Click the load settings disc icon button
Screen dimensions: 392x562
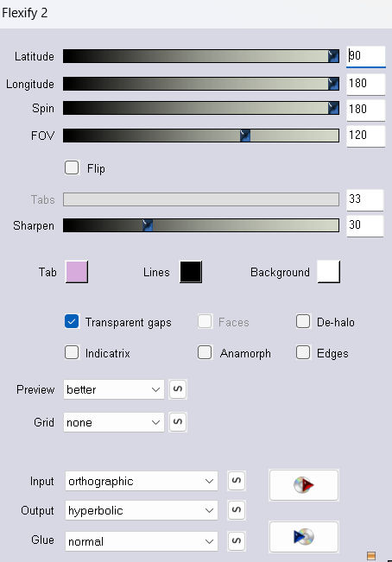click(x=303, y=485)
